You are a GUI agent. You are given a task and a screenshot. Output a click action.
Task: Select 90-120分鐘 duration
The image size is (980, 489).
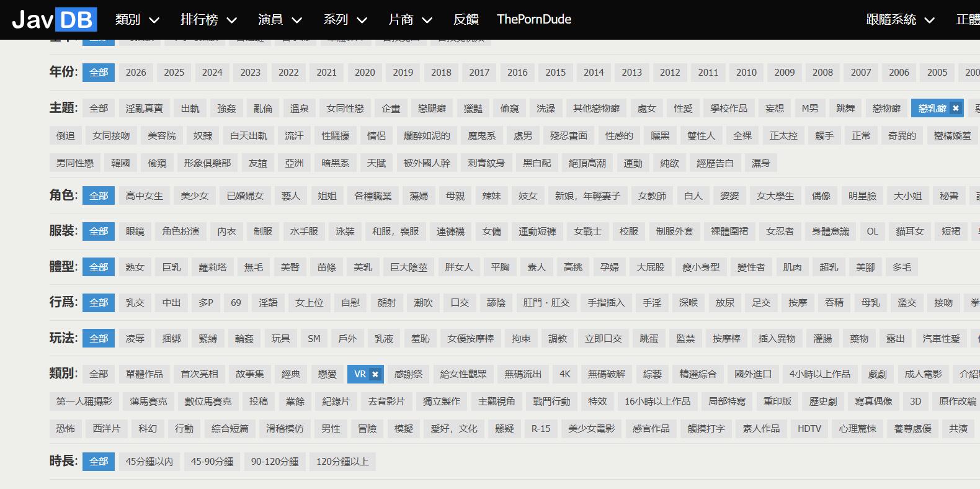click(x=275, y=462)
